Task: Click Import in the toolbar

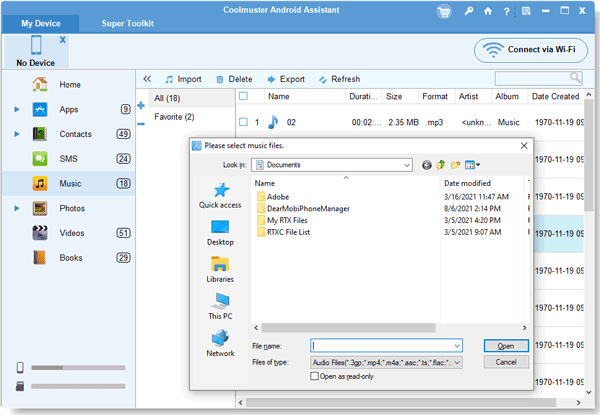Action: coord(183,79)
